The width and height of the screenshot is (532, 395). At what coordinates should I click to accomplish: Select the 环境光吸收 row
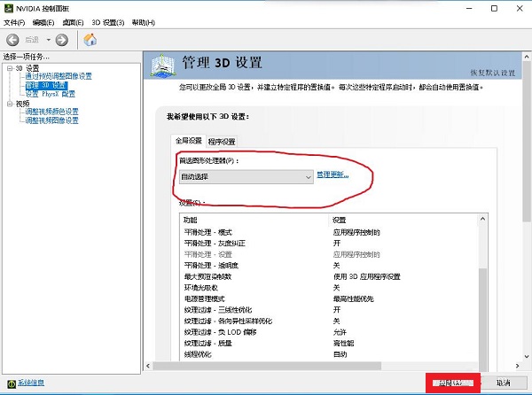pos(330,288)
